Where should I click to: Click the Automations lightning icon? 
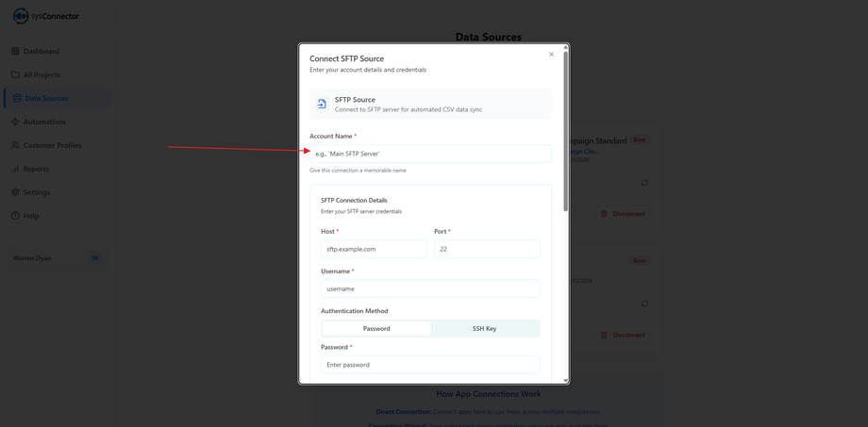(15, 122)
